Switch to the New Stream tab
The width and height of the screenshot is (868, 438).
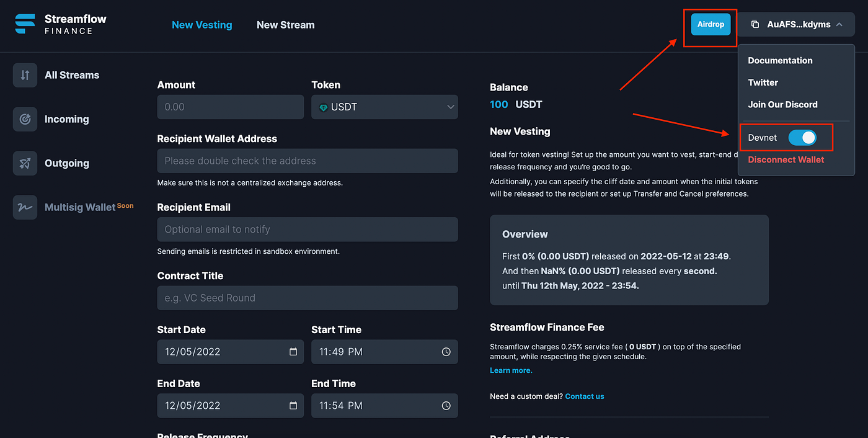pyautogui.click(x=286, y=25)
